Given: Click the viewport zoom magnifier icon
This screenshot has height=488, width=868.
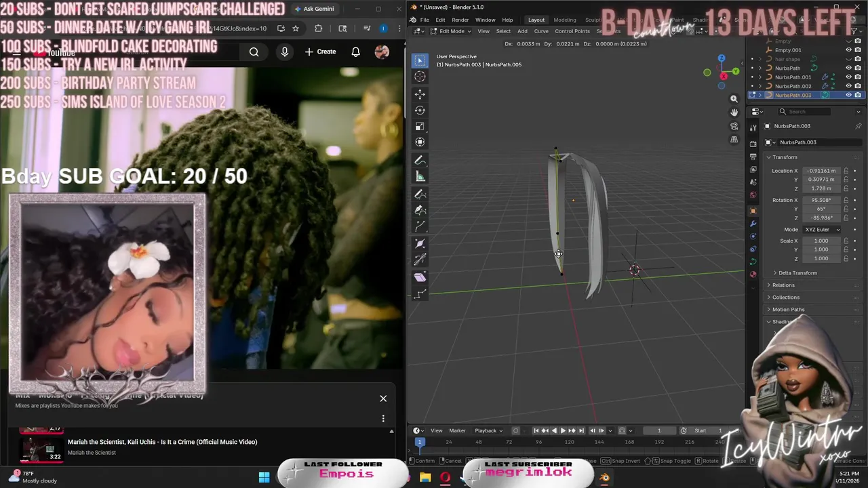Looking at the screenshot, I should click(x=734, y=99).
